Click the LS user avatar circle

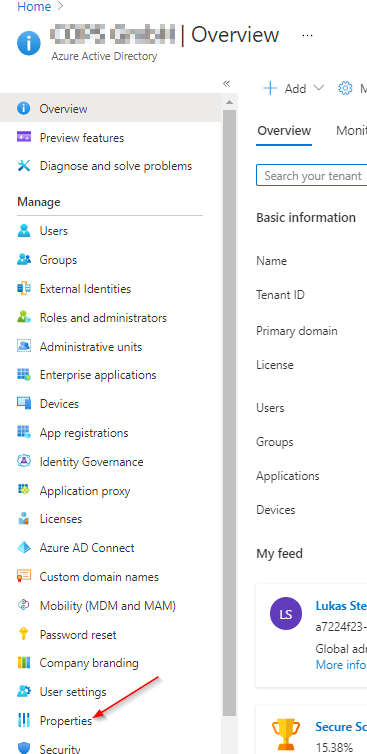pos(286,614)
